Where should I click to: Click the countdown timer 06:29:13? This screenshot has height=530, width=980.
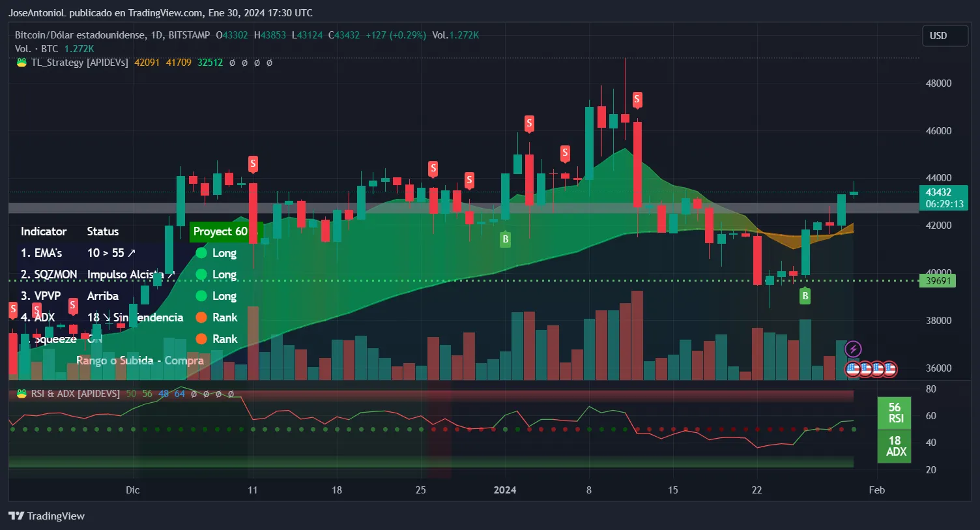[x=944, y=204]
